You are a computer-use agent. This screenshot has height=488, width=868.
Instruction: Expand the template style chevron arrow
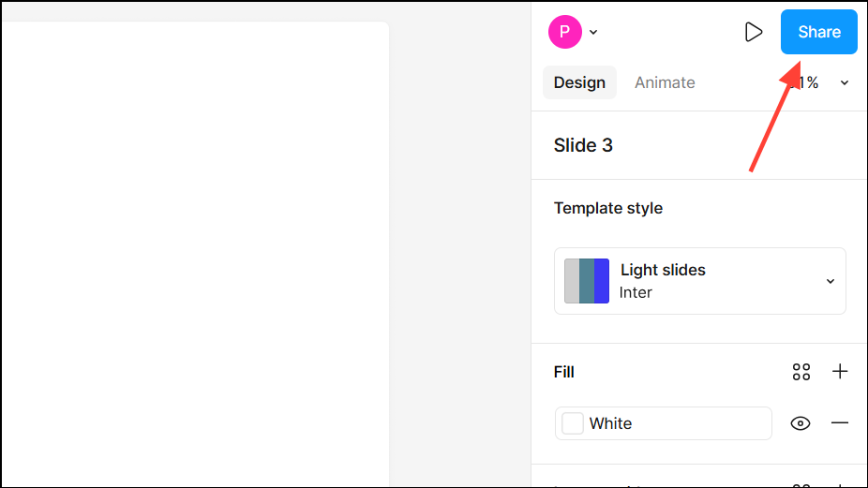(x=830, y=281)
